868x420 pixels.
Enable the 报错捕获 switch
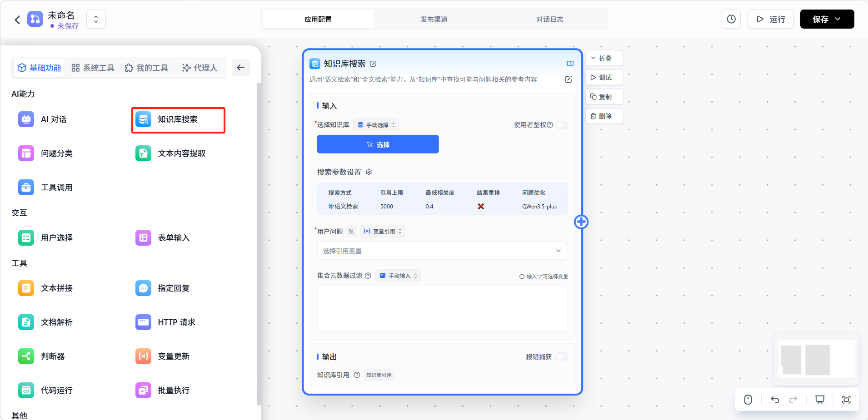point(562,357)
